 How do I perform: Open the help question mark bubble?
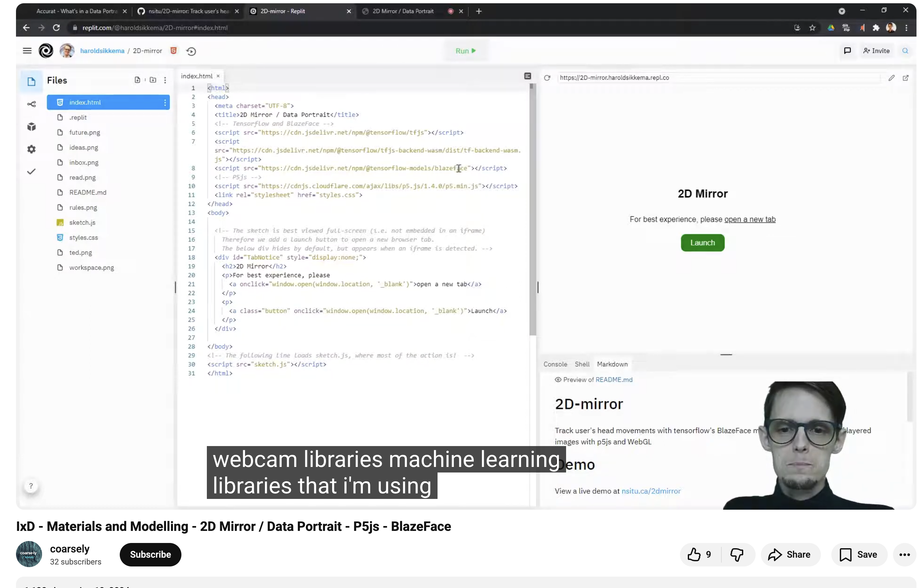(x=31, y=486)
